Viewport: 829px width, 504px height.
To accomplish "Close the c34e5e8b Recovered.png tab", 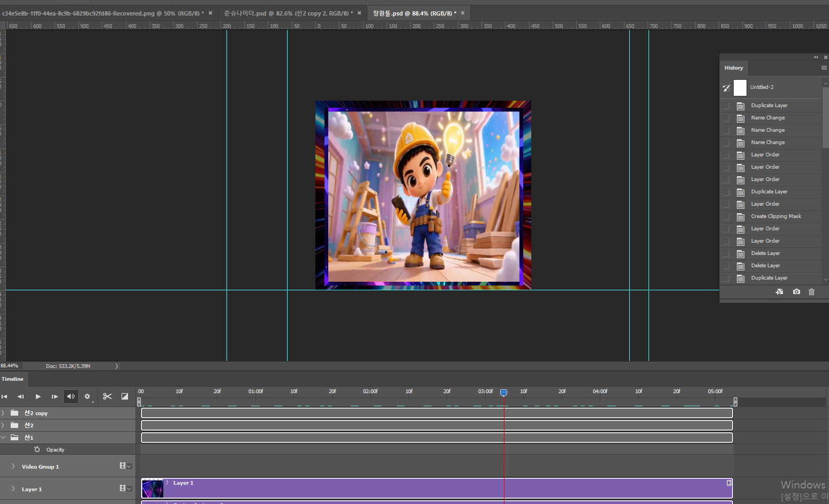I will click(x=210, y=13).
